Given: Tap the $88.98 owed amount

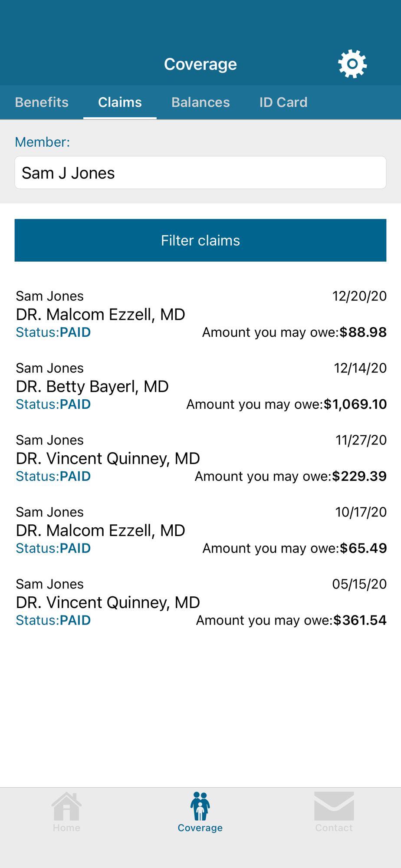Looking at the screenshot, I should (x=363, y=332).
